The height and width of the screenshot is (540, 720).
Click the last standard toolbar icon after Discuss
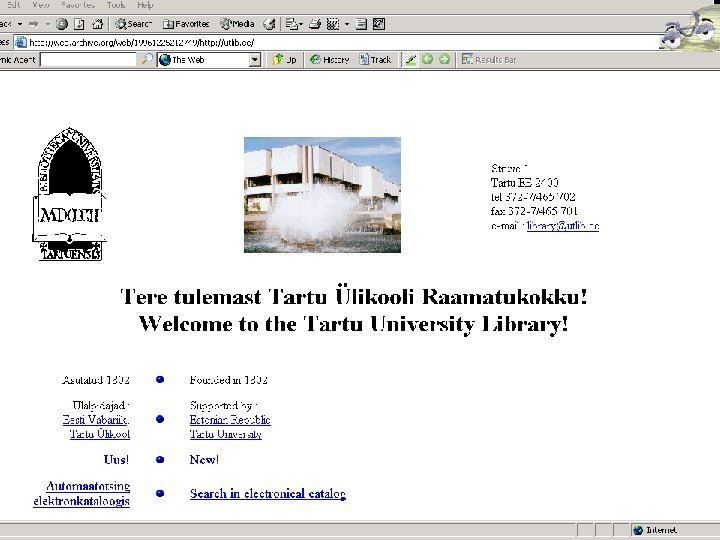click(379, 24)
